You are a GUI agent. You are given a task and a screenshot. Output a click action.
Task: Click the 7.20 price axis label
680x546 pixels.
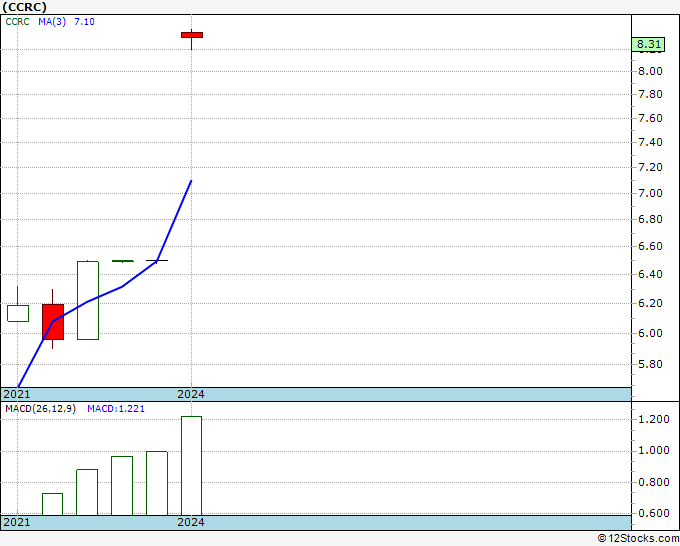tap(650, 167)
